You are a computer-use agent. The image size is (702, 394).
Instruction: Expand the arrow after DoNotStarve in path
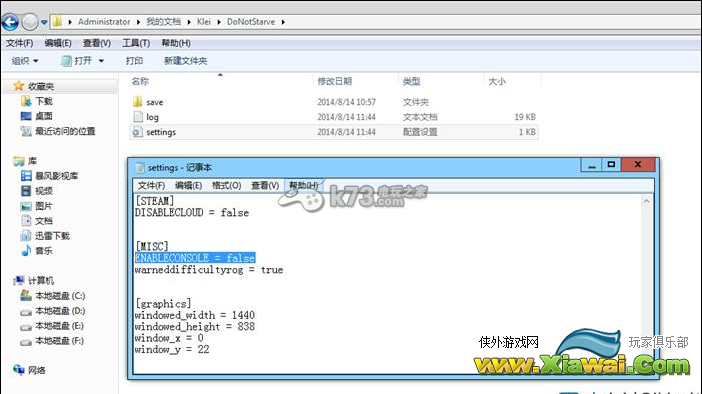tap(283, 22)
